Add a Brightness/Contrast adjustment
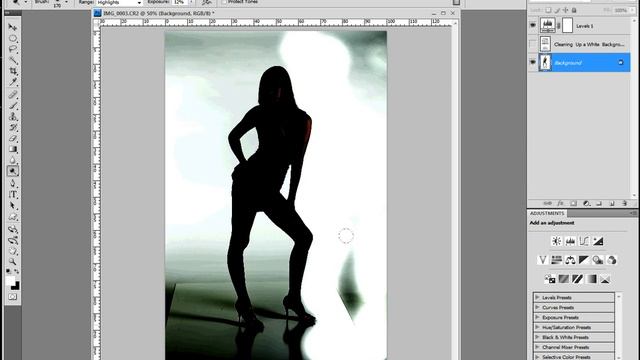This screenshot has height=360, width=640. coord(556,241)
